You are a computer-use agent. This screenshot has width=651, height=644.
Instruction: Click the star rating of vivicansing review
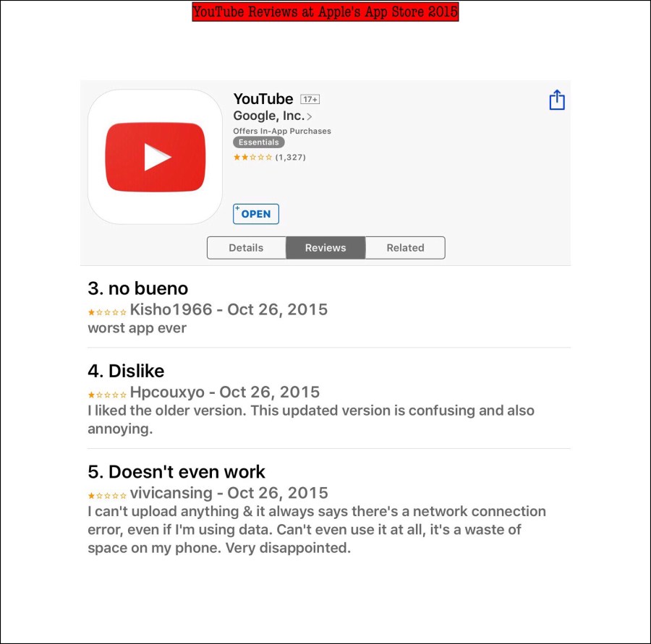click(x=107, y=495)
